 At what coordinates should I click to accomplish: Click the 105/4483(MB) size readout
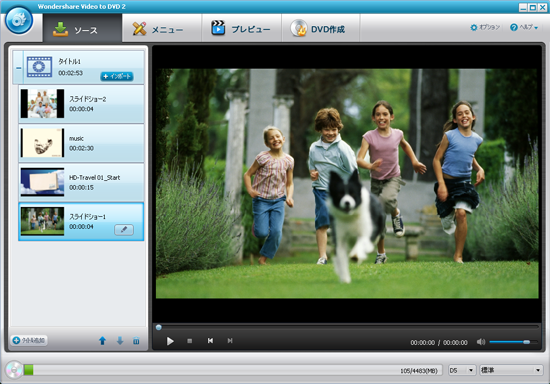(x=419, y=371)
